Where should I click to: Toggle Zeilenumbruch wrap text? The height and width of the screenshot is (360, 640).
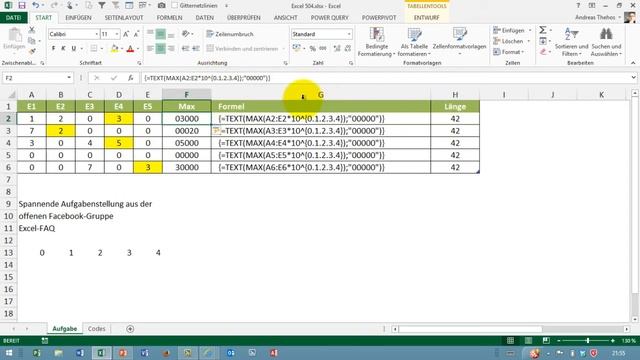pyautogui.click(x=230, y=34)
